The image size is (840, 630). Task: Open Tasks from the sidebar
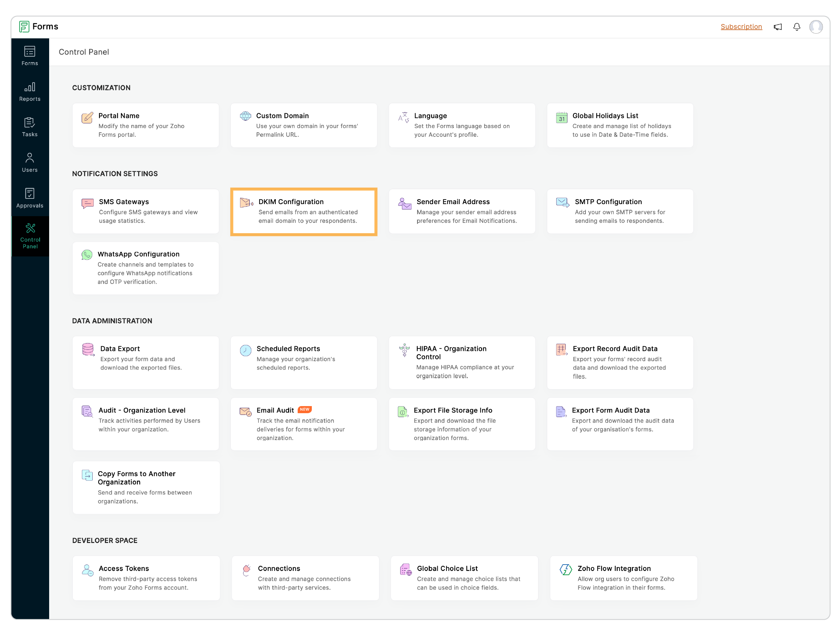pyautogui.click(x=30, y=127)
